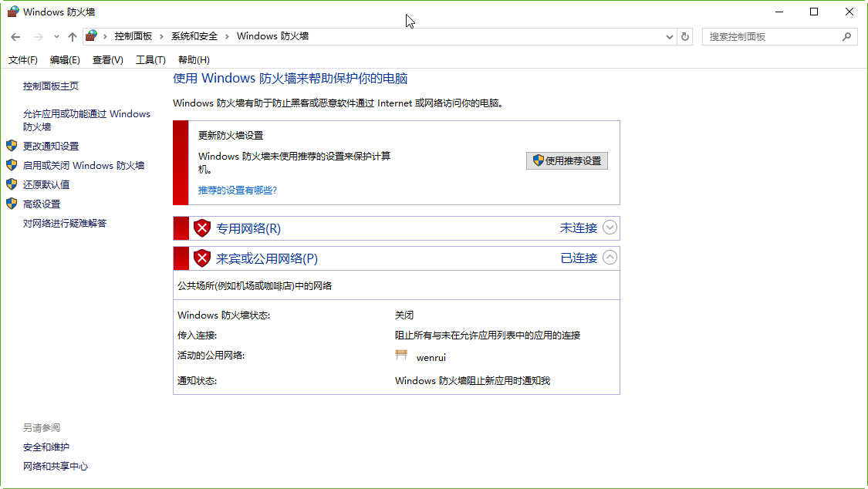Collapse the 来宾或公用网络 section chevron
This screenshot has width=868, height=489.
610,257
